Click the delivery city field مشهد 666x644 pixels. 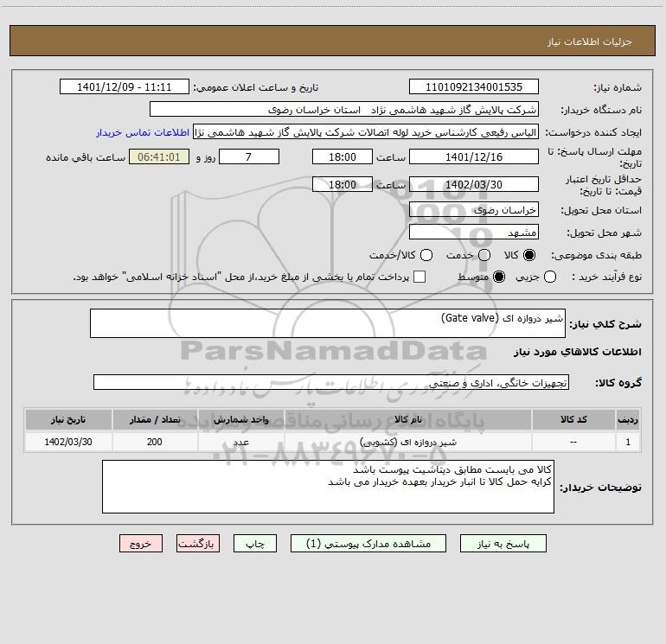click(474, 233)
